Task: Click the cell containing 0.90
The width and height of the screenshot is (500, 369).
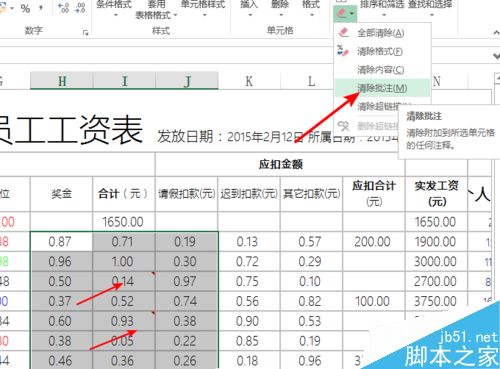Action: (x=249, y=321)
